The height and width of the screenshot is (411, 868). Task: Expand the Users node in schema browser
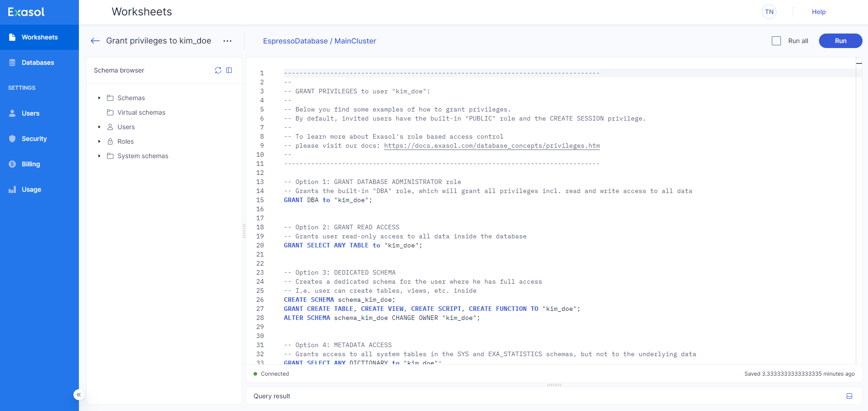(x=99, y=127)
